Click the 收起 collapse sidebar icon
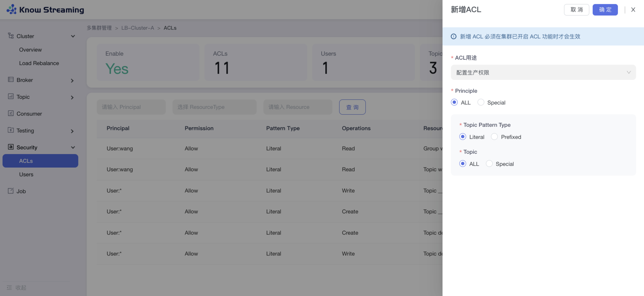The image size is (644, 296). (x=9, y=287)
